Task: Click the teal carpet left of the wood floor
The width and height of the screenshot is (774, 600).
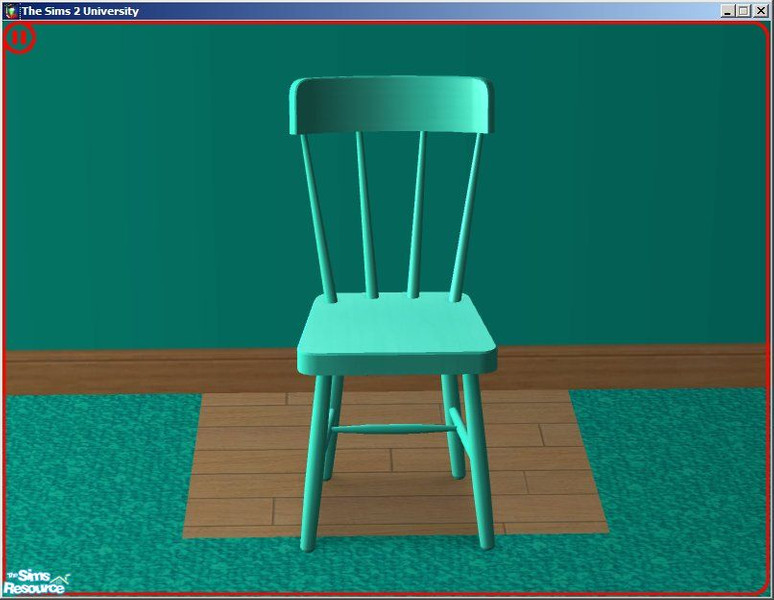Action: coord(90,480)
